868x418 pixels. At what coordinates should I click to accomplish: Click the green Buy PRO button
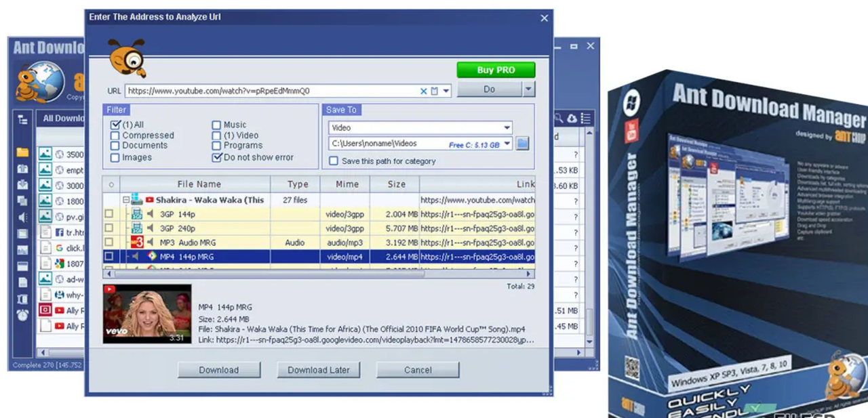click(496, 70)
